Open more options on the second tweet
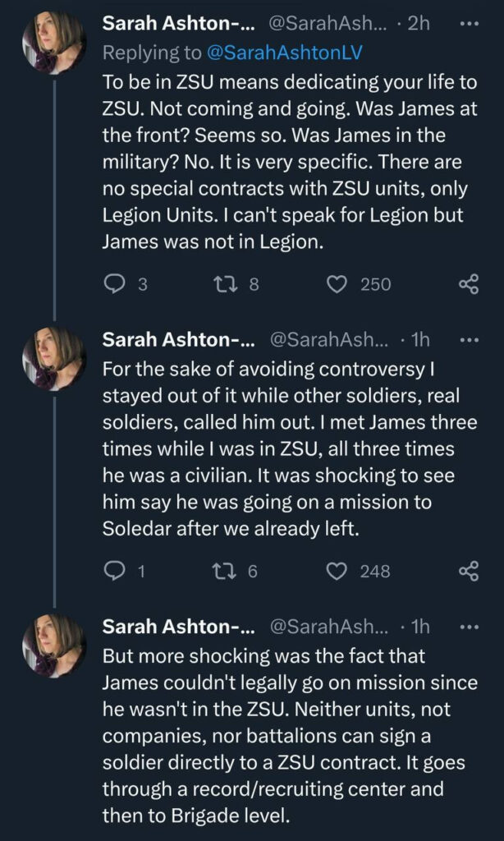Screen dimensions: 504x841 click(469, 339)
